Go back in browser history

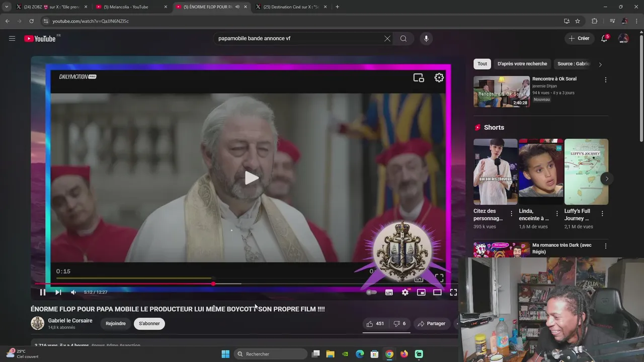tap(7, 21)
